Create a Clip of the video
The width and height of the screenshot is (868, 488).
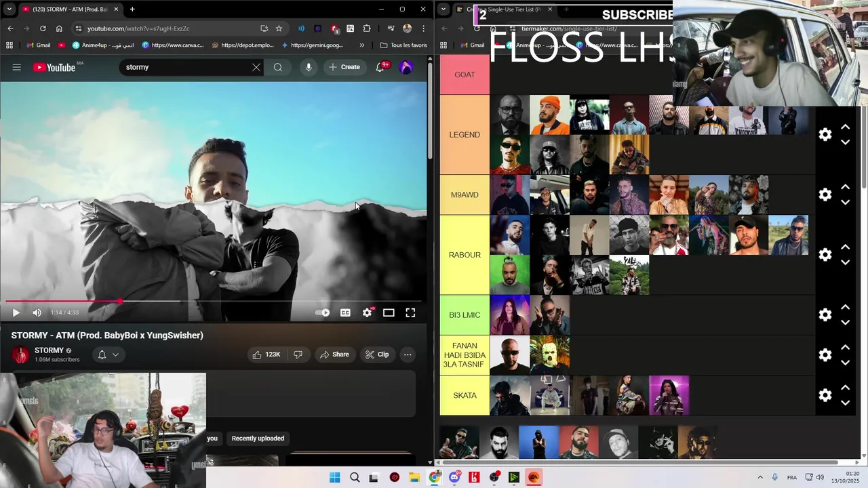click(x=376, y=354)
